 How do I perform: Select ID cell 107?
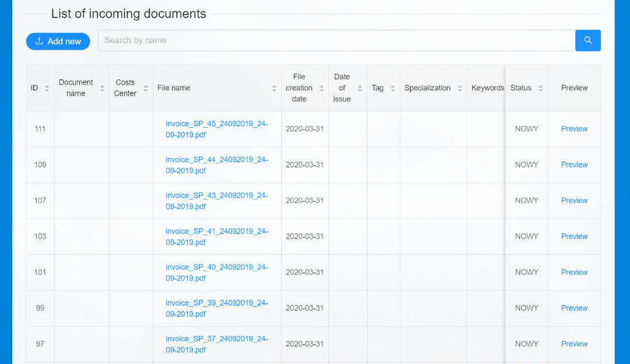40,201
